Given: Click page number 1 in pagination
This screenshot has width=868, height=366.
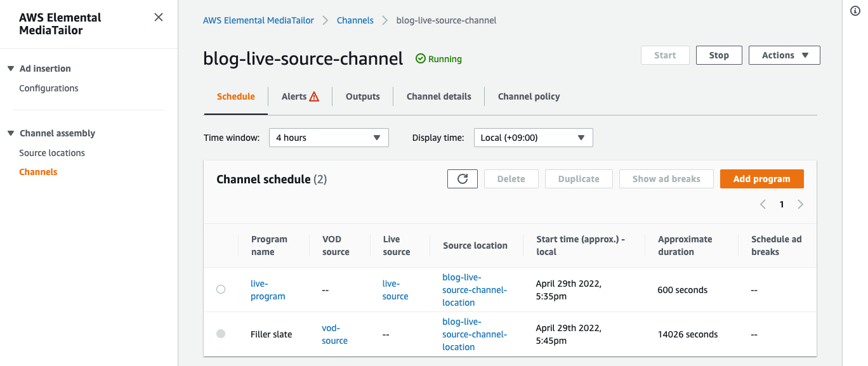Looking at the screenshot, I should pos(782,204).
